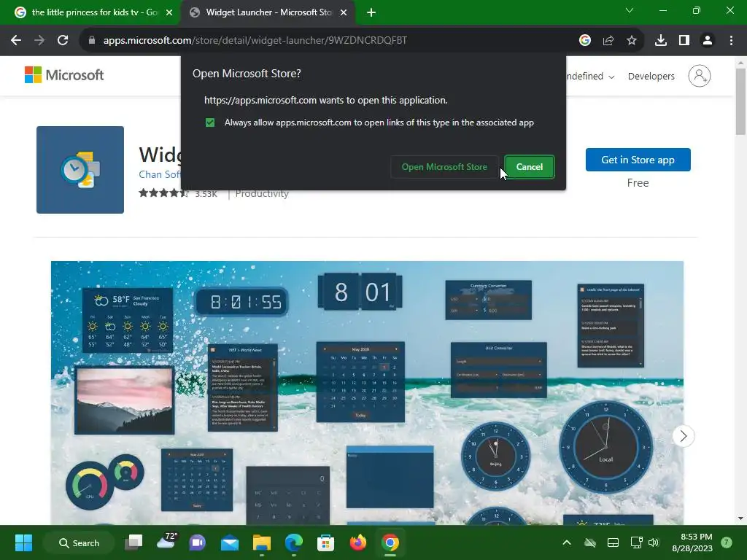
Task: Launch Firefox from taskbar
Action: pos(357,542)
